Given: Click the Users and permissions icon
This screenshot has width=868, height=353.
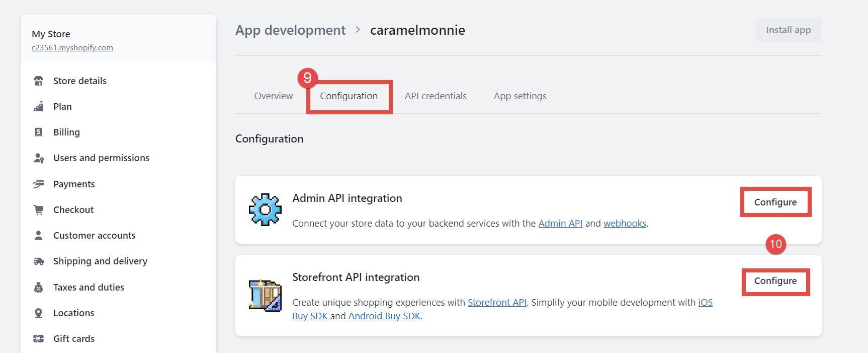Looking at the screenshot, I should pos(39,158).
